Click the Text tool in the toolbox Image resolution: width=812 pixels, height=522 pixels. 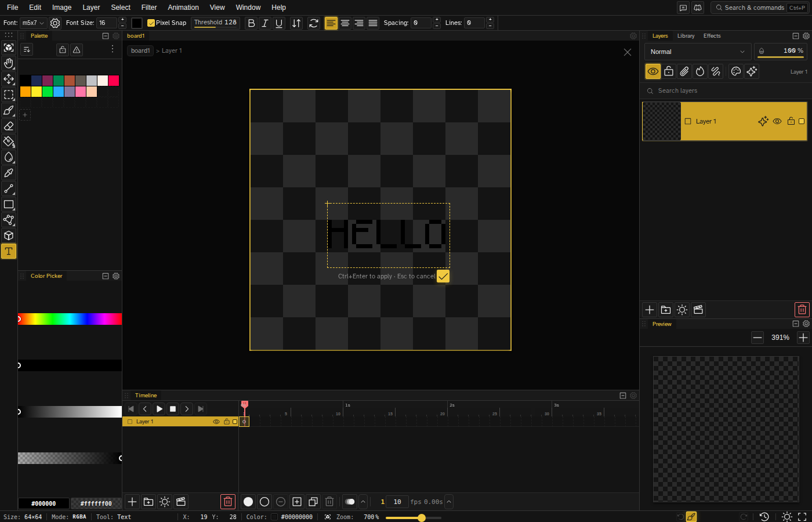pos(9,251)
